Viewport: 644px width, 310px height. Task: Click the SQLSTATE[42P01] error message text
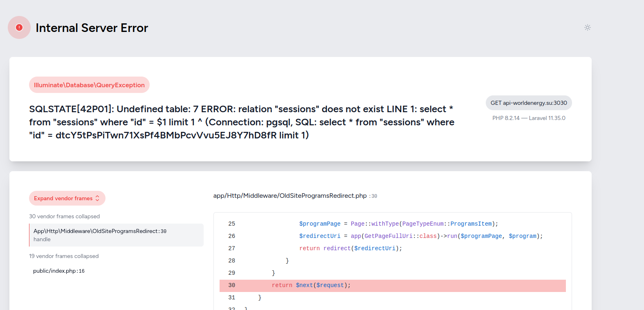click(242, 122)
